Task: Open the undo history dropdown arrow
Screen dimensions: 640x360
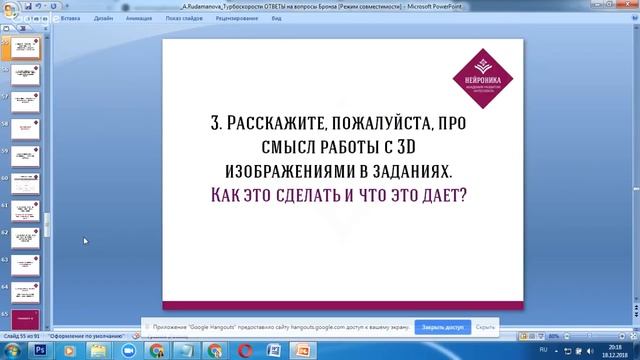Action: [45, 6]
